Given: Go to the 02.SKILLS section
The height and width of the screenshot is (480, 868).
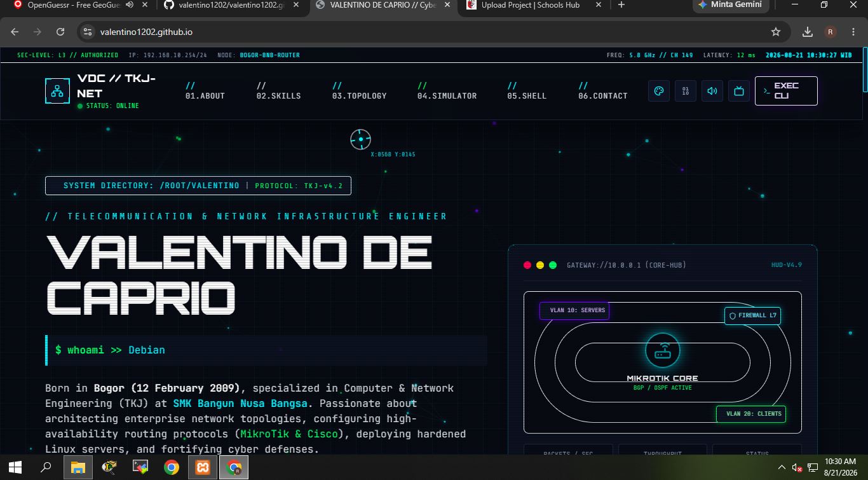Looking at the screenshot, I should [278, 91].
